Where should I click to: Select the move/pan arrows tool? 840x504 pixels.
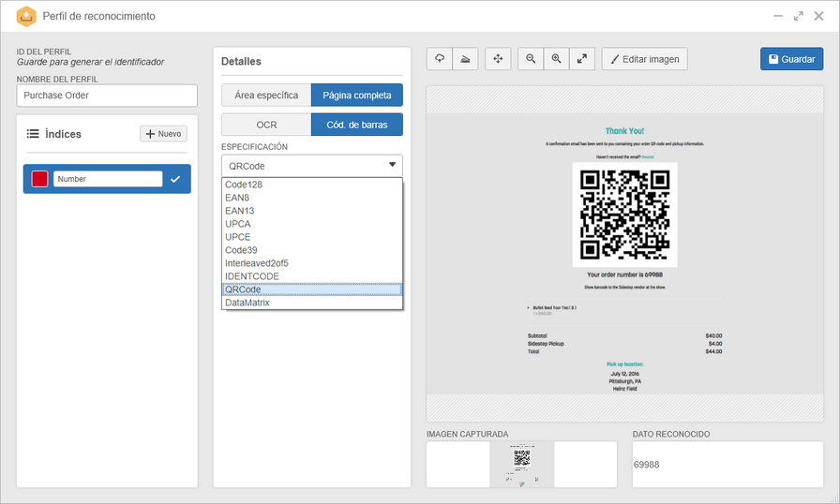pos(498,59)
